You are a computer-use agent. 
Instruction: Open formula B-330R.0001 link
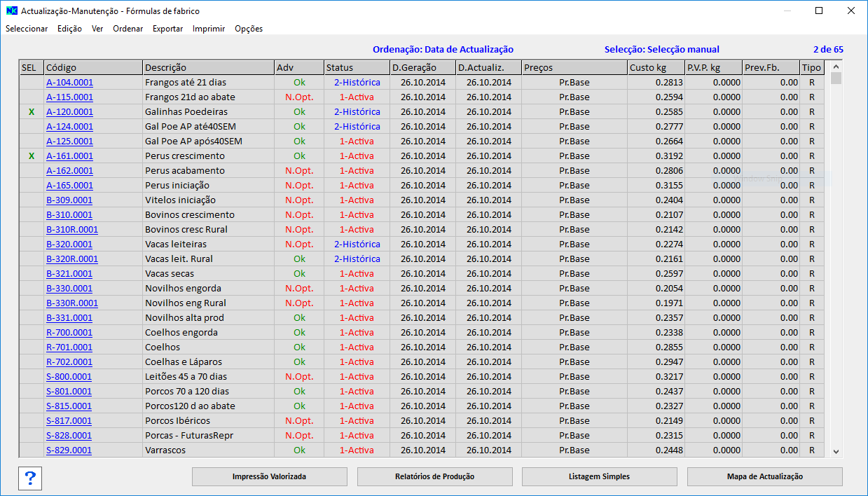point(72,303)
